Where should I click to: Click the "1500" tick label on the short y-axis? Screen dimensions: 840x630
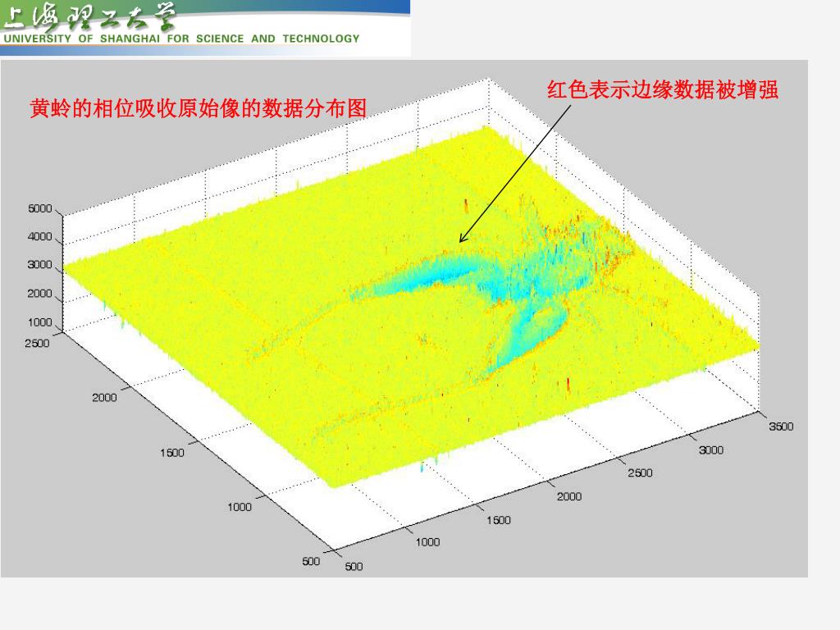(x=172, y=453)
